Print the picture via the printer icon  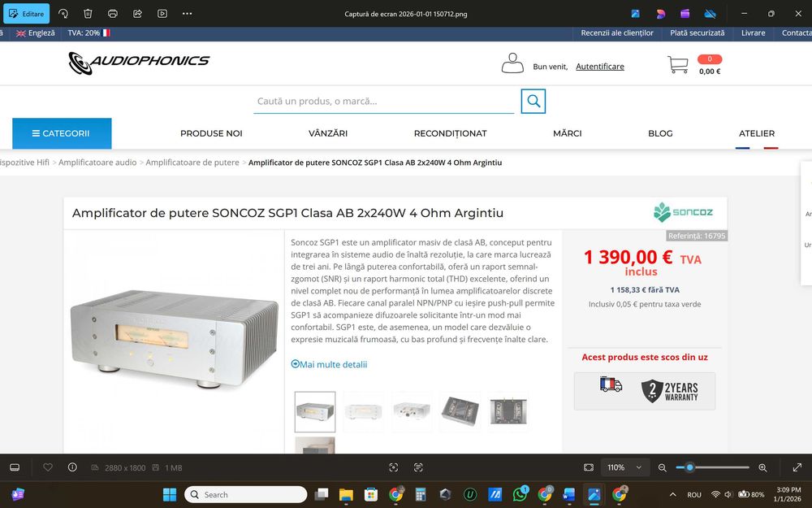(113, 14)
